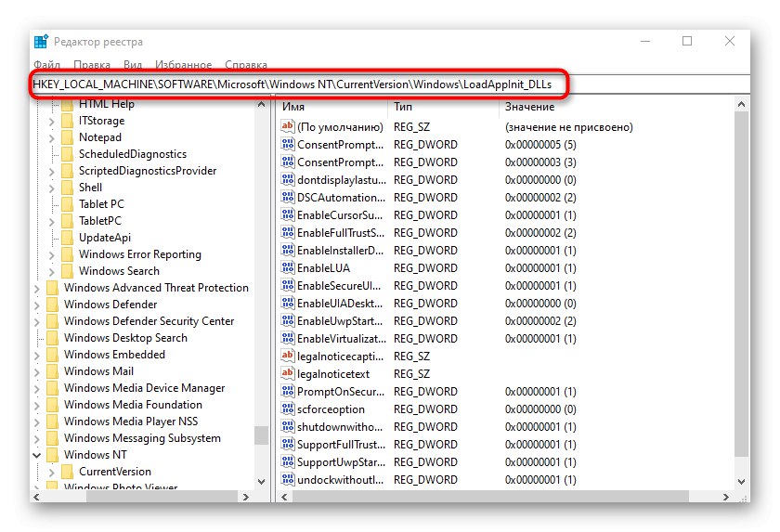Click the DWORD icon of EnableUIADeskt... entry

288,303
